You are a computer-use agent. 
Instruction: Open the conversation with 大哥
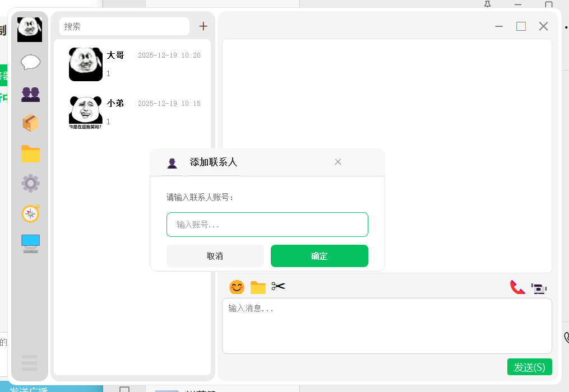[133, 64]
